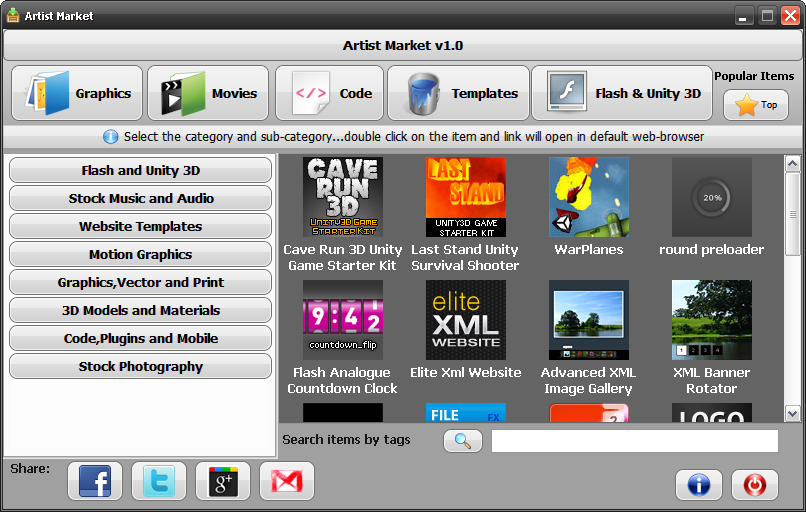Click the blue info hint icon

coord(111,137)
